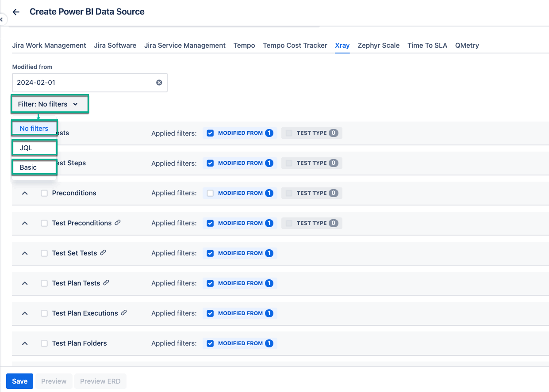Screen dimensions: 549x392
Task: Tick the Test Plan Executions checkbox
Action: pyautogui.click(x=44, y=313)
